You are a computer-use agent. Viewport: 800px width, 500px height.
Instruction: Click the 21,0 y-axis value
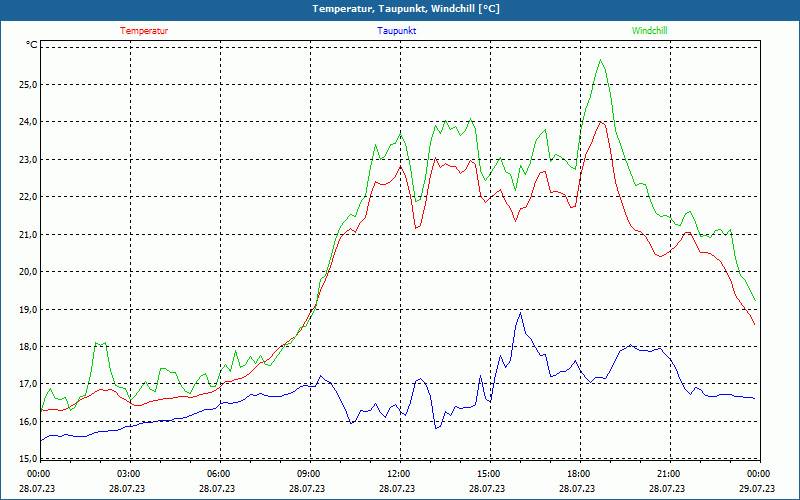(28, 235)
